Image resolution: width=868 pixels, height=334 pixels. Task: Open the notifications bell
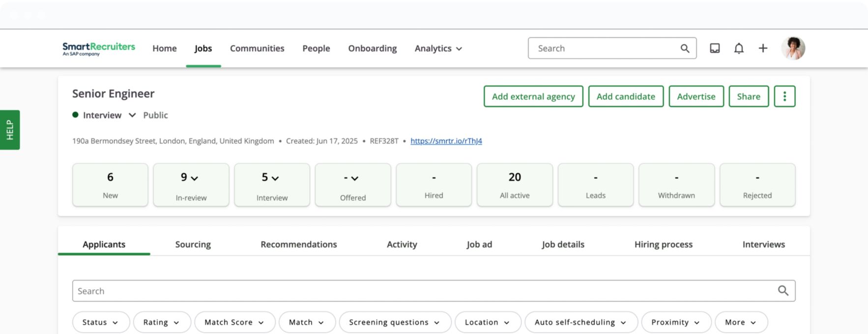(739, 48)
